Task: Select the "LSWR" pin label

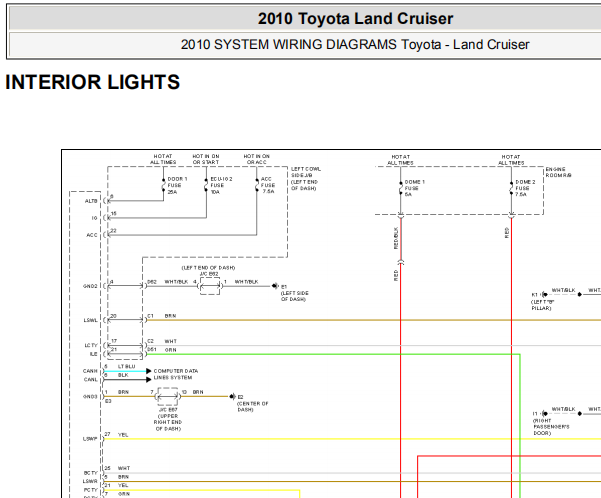Action: pos(90,482)
